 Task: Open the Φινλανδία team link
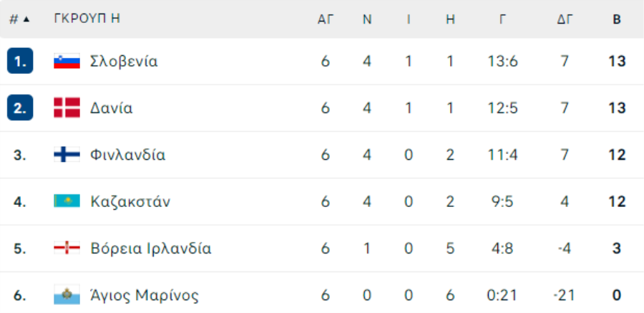[128, 155]
